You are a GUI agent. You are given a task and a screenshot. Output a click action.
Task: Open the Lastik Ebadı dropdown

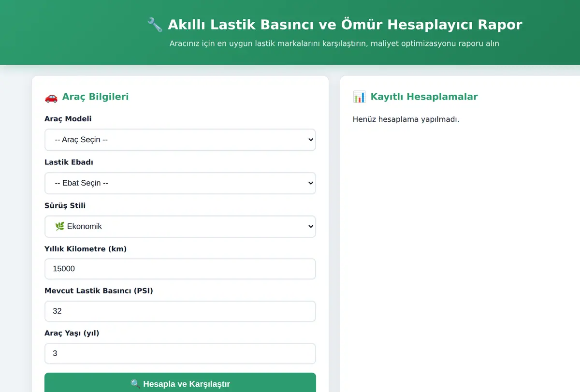(x=180, y=183)
